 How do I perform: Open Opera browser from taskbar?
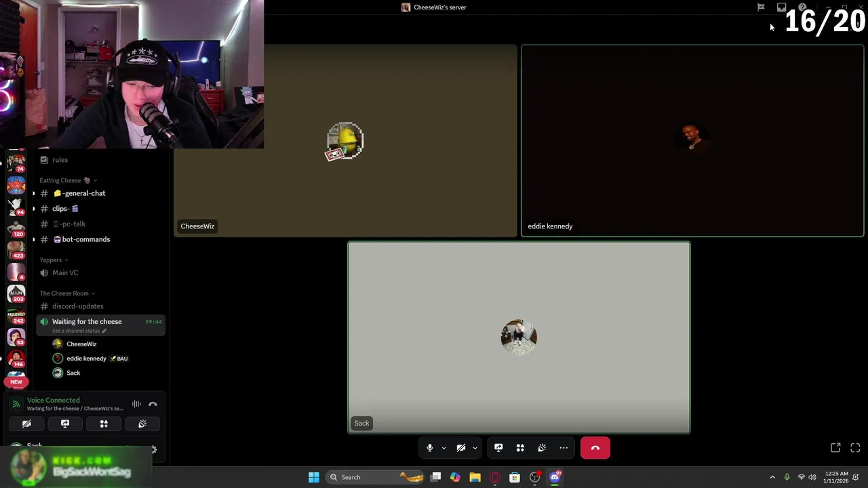click(495, 477)
